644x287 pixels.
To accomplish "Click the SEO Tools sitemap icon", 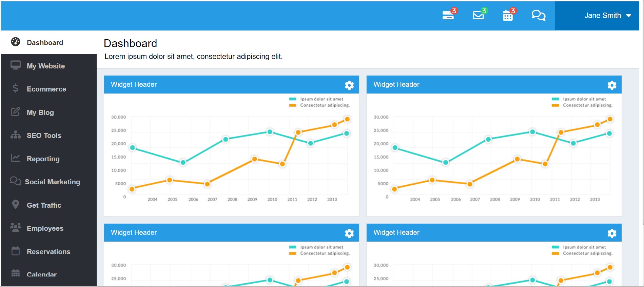I will [16, 135].
